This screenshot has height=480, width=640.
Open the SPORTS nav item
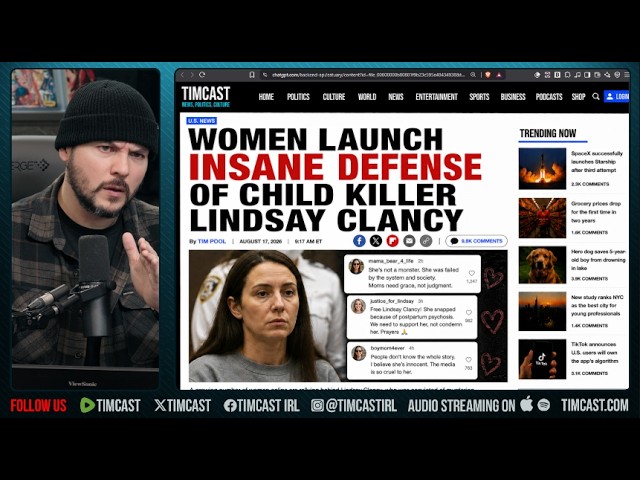pos(479,97)
